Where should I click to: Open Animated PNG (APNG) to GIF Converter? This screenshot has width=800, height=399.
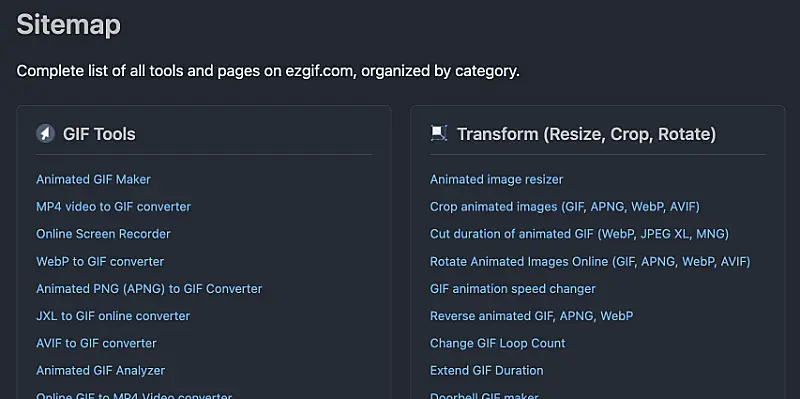(x=149, y=289)
